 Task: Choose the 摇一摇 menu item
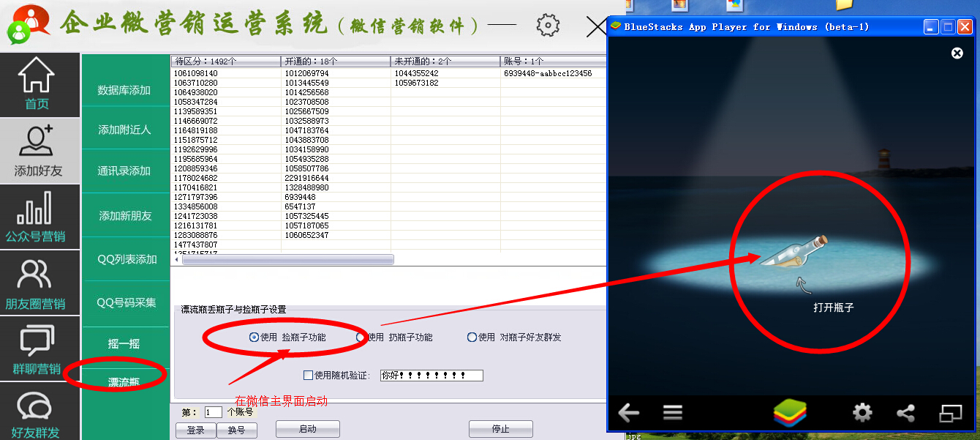(124, 343)
